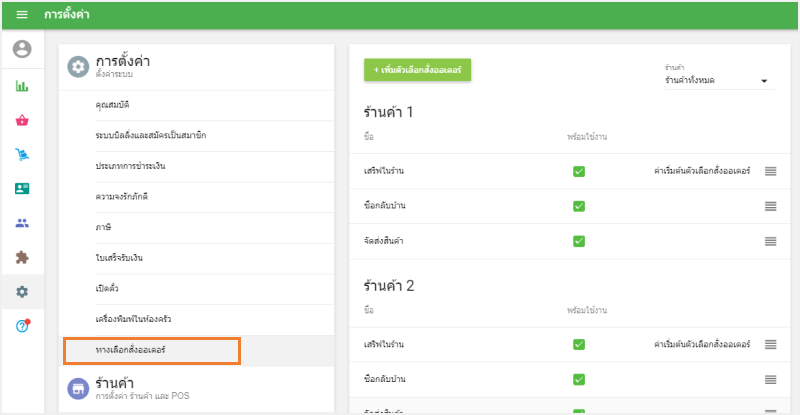Toggle จัดส่งสินค้า checkbox in ร้านค้า 1
This screenshot has width=800, height=415.
578,241
